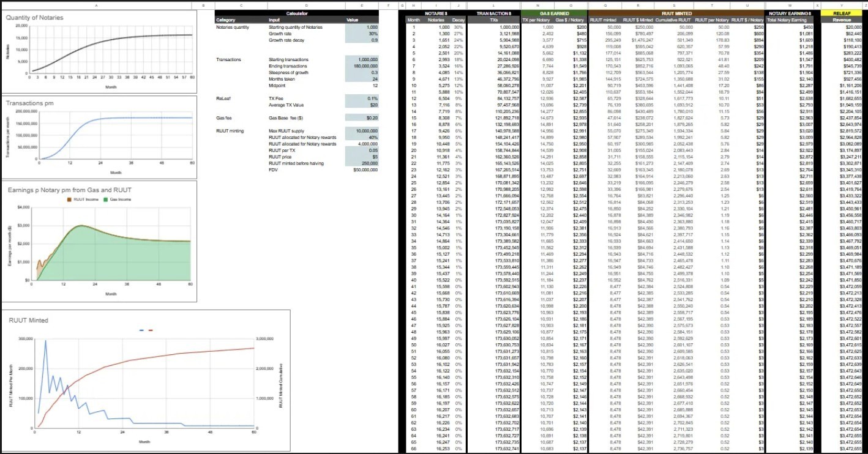Select the RUUT minted before halving 250,000 cell
The height and width of the screenshot is (454, 868).
(x=362, y=163)
